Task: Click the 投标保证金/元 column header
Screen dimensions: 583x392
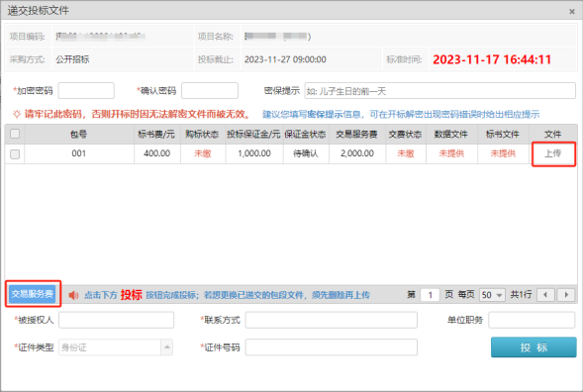Action: pyautogui.click(x=254, y=135)
